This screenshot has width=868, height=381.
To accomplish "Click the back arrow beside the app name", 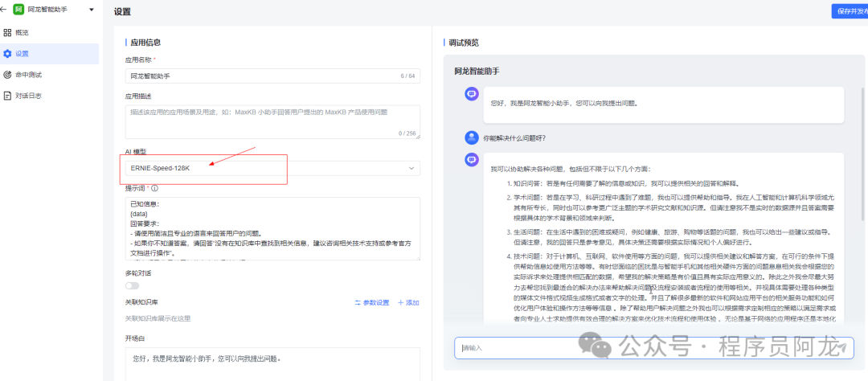I will [x=6, y=10].
